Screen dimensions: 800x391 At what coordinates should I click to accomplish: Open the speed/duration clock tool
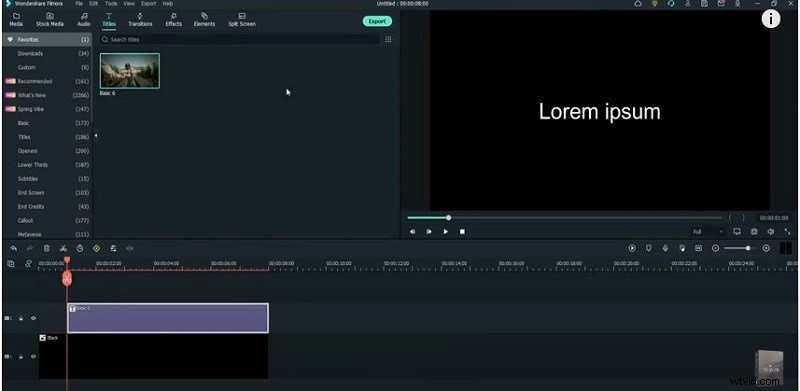[x=80, y=248]
